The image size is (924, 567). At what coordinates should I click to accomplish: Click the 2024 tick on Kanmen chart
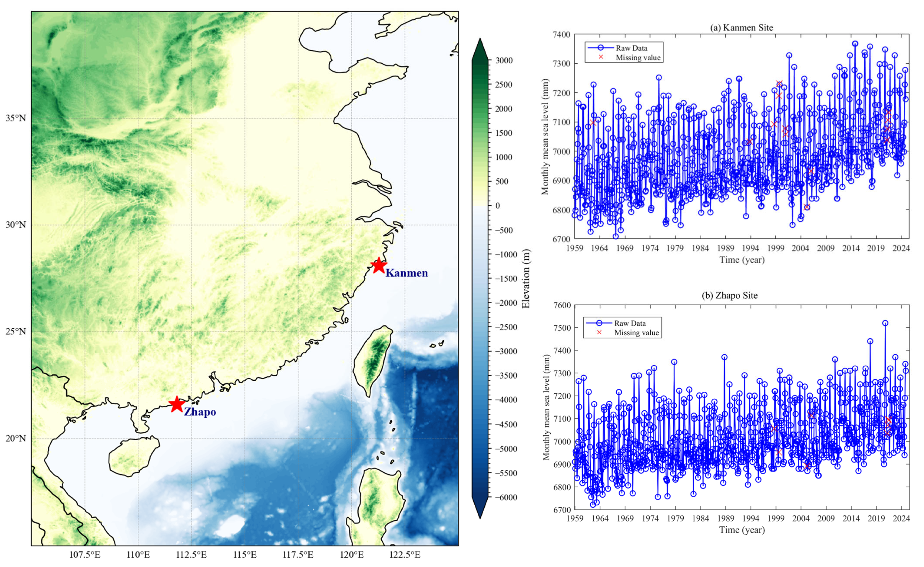pos(901,248)
